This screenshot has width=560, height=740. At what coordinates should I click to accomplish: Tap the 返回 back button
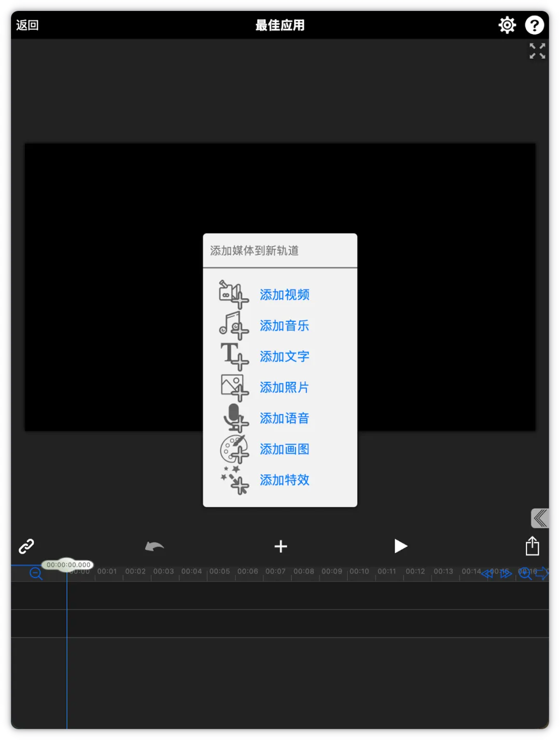[x=27, y=25]
